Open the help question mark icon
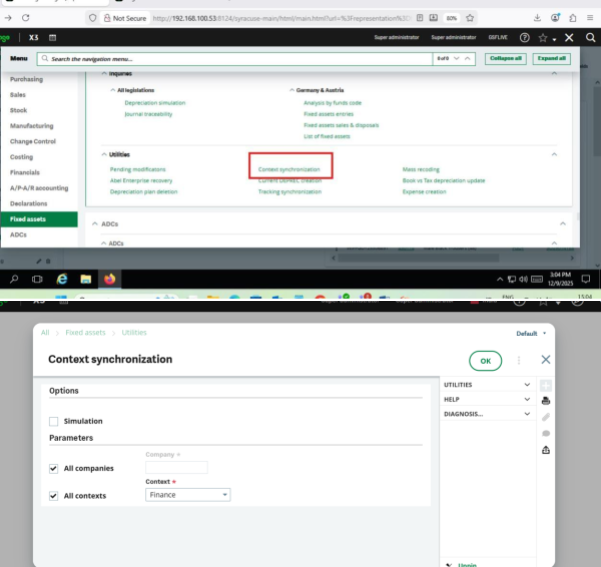 pyautogui.click(x=524, y=37)
